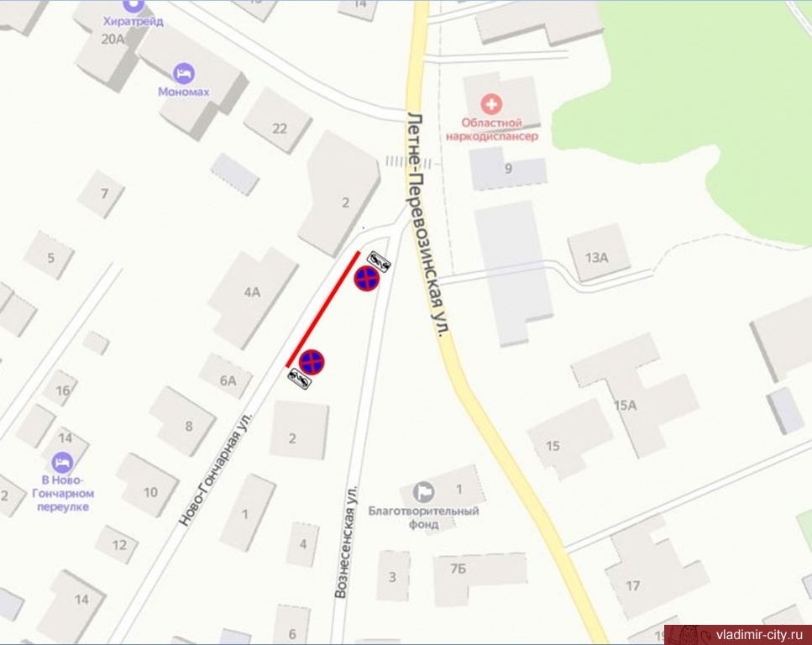Click the Мономах hotel bed icon

tap(183, 74)
